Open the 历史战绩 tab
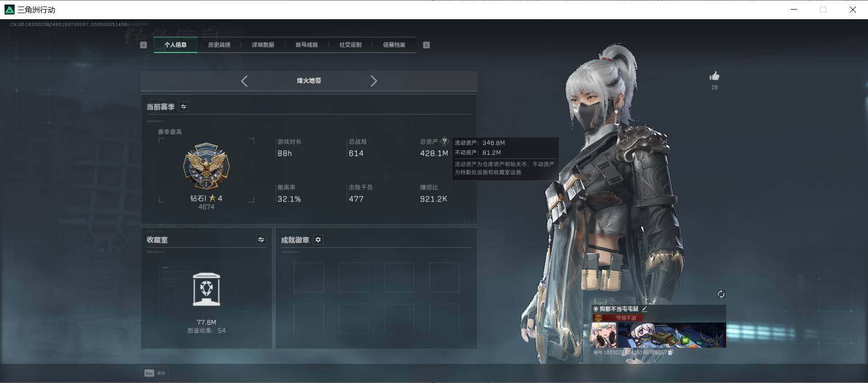The image size is (868, 383). click(x=219, y=45)
